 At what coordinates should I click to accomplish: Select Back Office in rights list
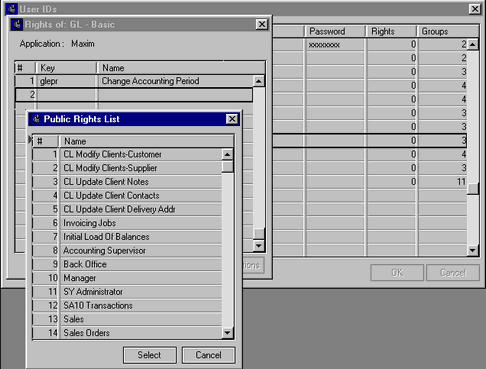(127, 264)
